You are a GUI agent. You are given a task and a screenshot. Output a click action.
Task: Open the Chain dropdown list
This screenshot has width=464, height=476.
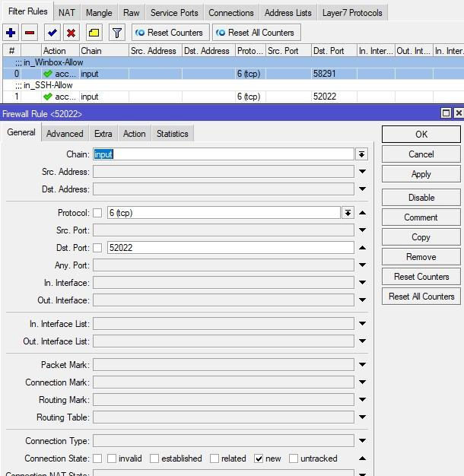coord(361,154)
